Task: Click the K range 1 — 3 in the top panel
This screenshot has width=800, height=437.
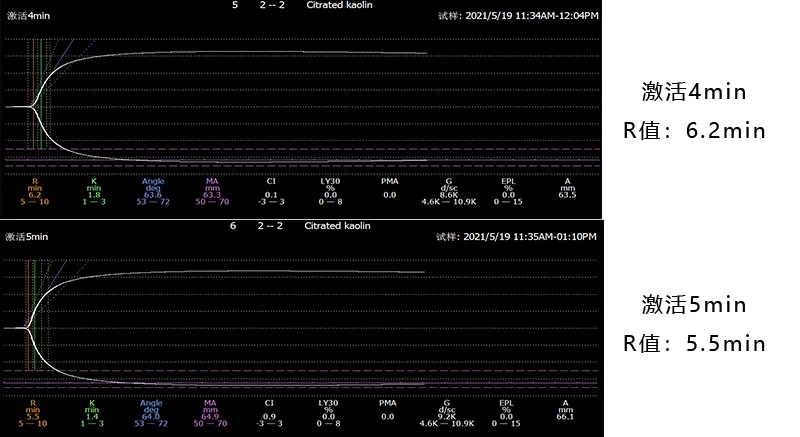Action: coord(94,202)
